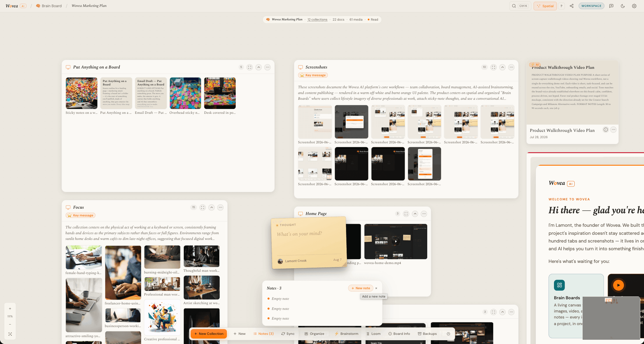Open the 12 collections link in board summary

point(317,19)
